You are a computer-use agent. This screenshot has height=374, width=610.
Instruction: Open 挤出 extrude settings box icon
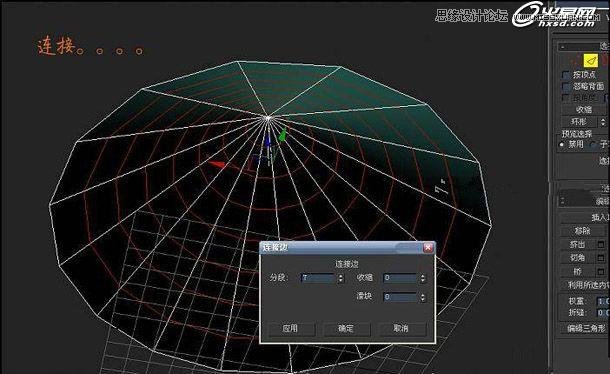point(601,244)
